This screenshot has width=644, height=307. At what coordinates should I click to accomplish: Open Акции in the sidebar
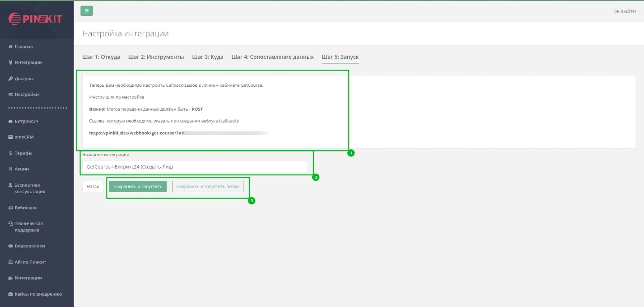(x=21, y=169)
